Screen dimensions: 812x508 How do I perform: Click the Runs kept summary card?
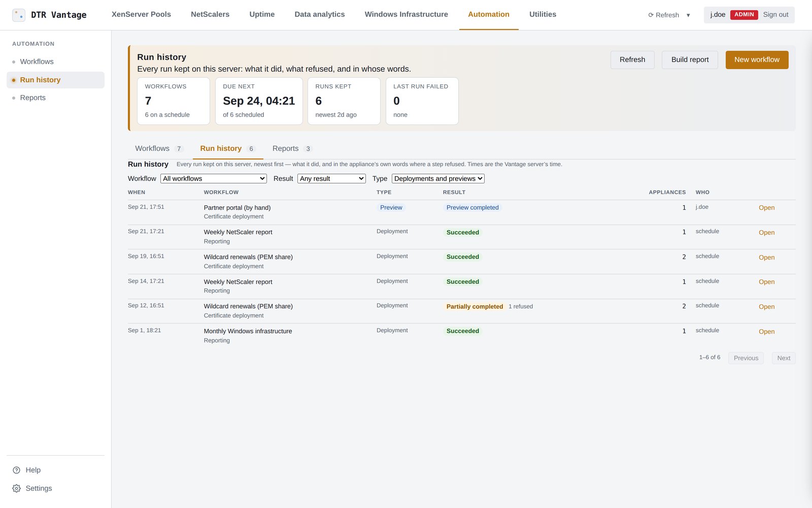point(344,101)
